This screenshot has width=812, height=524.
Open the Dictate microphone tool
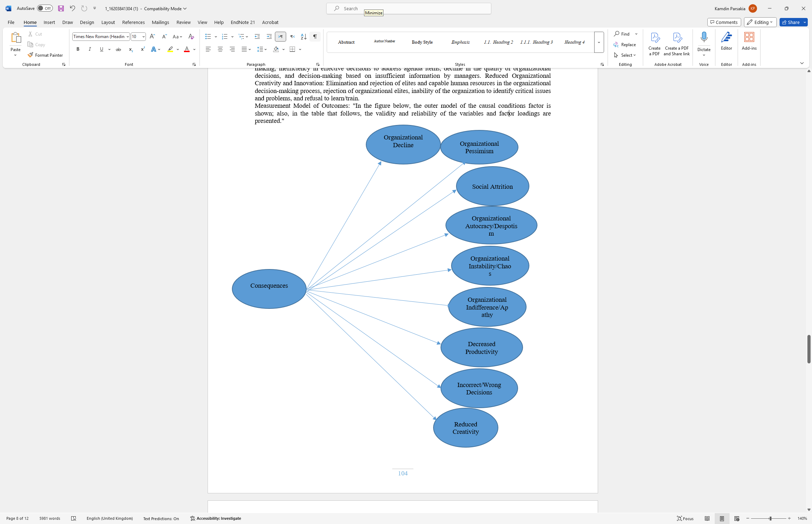tap(704, 37)
